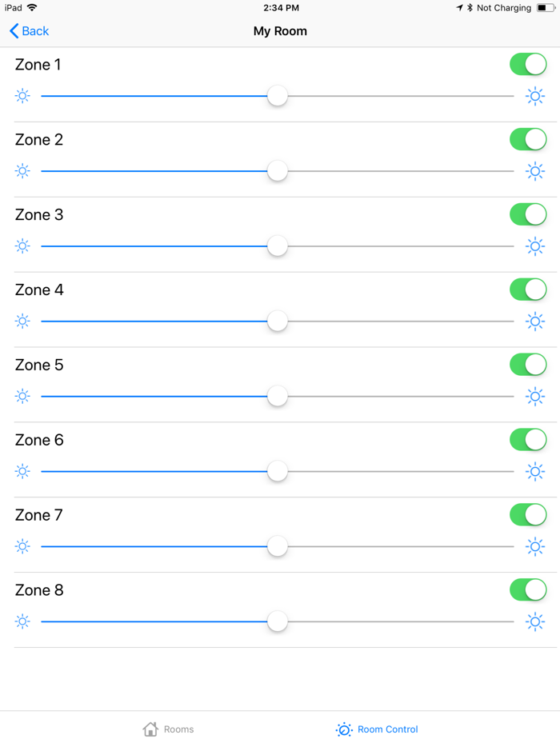The width and height of the screenshot is (560, 747).
Task: Click the Zone 5 brightness slider knob
Action: click(278, 397)
